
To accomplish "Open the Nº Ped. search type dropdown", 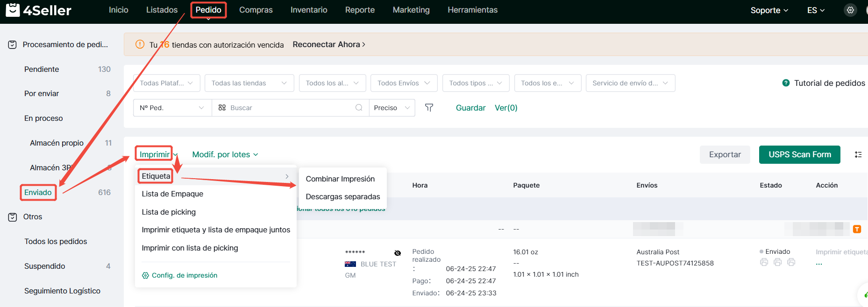I will [172, 108].
